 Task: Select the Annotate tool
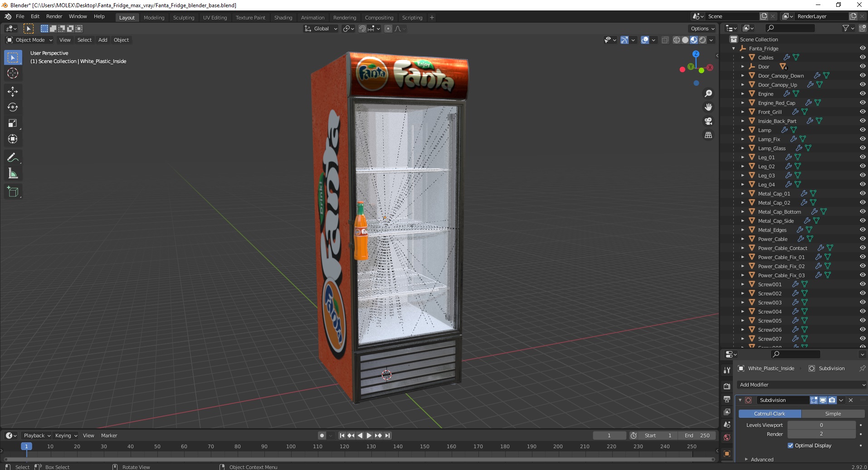point(13,158)
